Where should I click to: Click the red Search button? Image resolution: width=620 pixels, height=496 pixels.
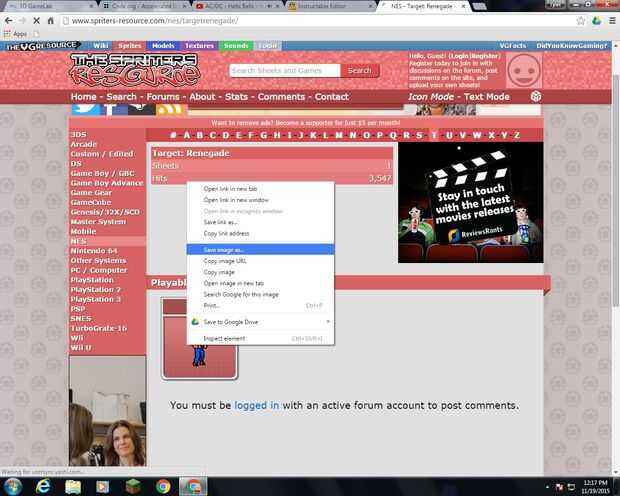point(360,70)
